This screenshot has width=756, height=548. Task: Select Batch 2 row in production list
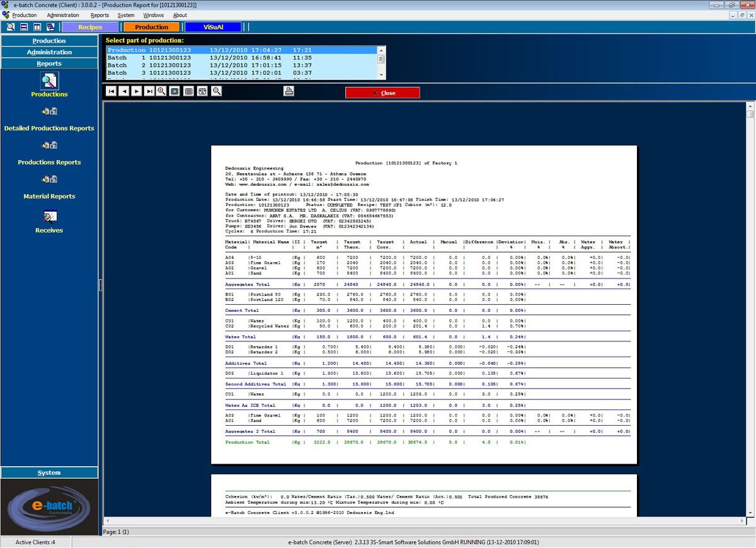(241, 65)
